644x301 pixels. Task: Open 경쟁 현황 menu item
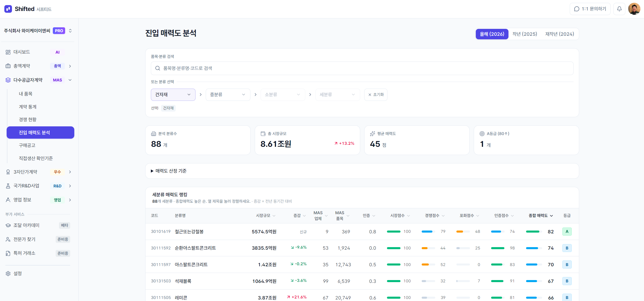click(40, 119)
